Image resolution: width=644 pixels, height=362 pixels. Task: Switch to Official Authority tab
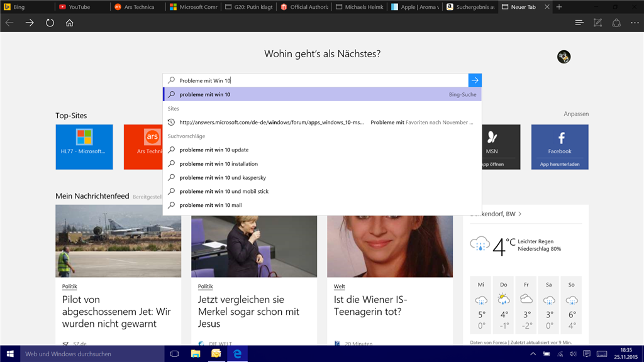pyautogui.click(x=304, y=6)
